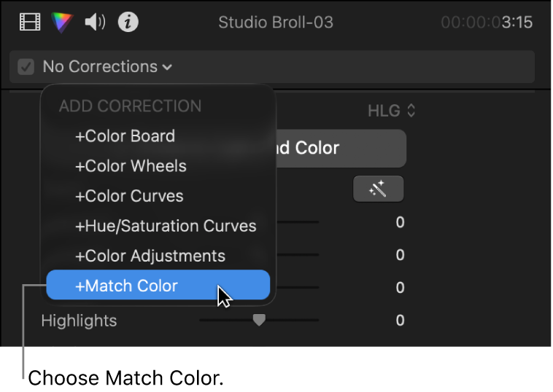Open the Video inspector filmstrip icon

(30, 22)
